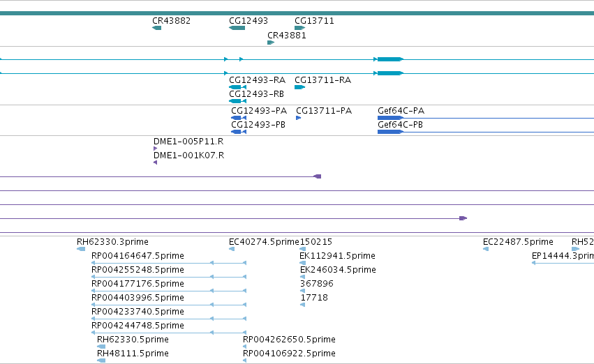Click the 367896 feature label
Screen dimensions: 594x364
point(317,283)
